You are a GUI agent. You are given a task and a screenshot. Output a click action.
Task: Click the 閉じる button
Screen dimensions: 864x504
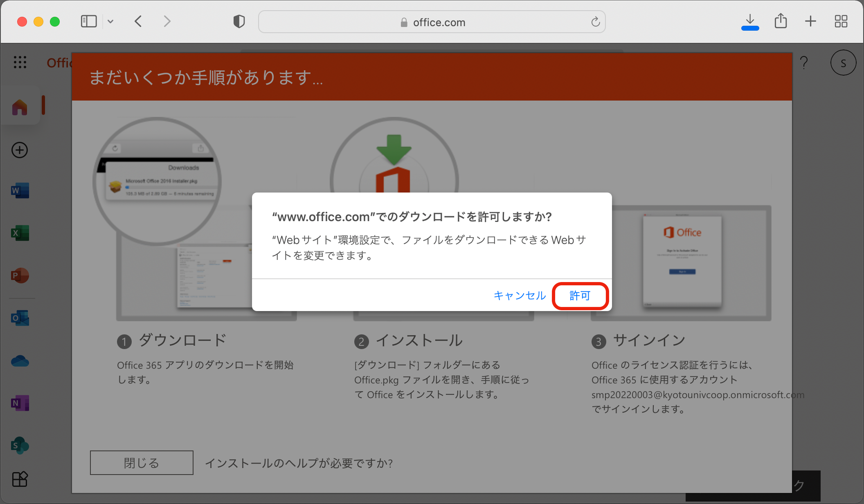tap(142, 463)
